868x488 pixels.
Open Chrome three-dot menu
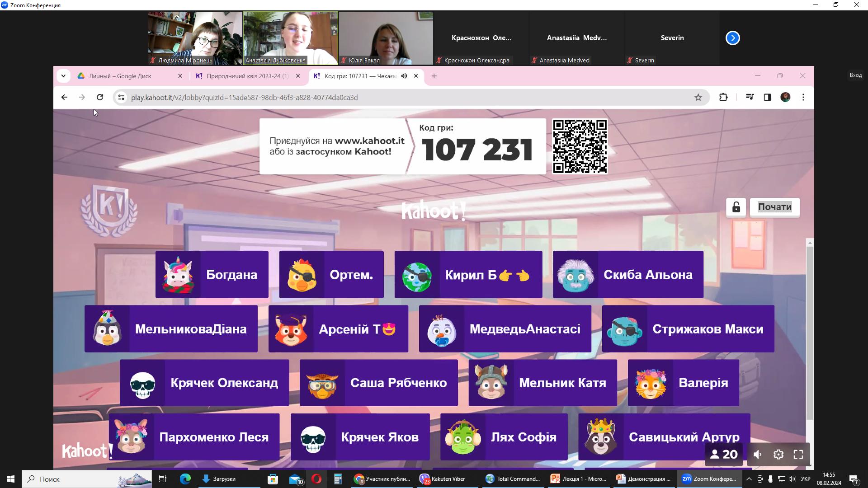803,97
